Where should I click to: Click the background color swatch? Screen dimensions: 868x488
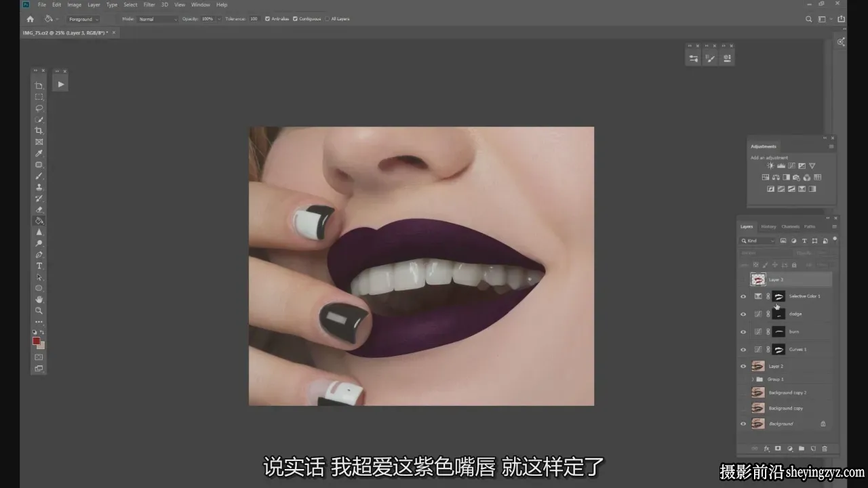coord(41,346)
